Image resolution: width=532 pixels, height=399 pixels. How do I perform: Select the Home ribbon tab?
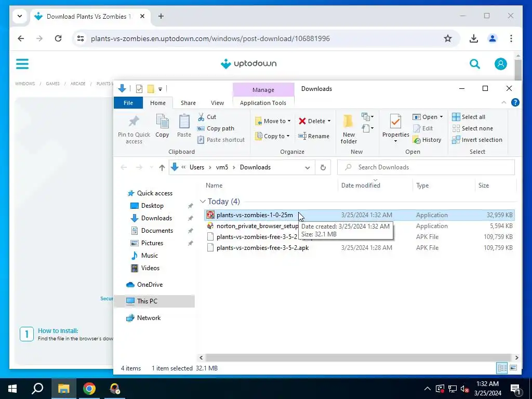(x=158, y=103)
